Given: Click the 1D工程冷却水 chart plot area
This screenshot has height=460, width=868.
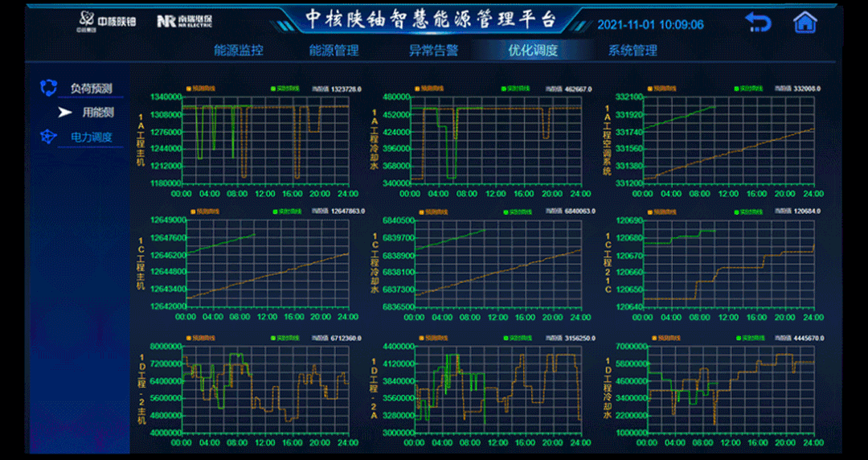Looking at the screenshot, I should click(730, 389).
